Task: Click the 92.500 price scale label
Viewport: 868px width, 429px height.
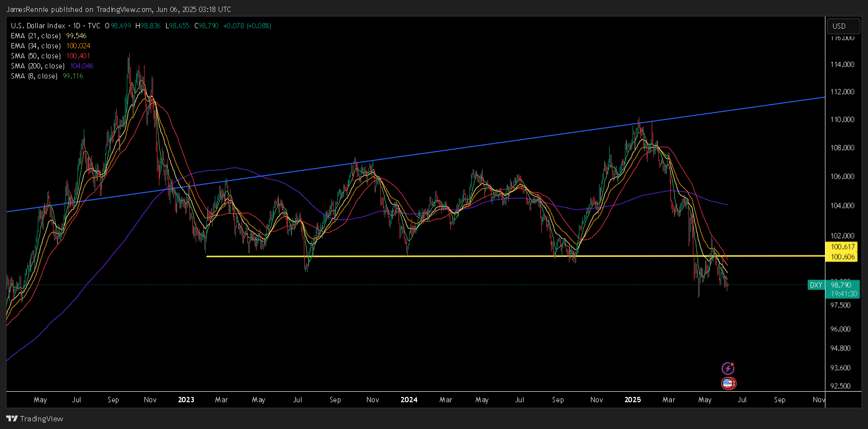Action: coord(841,386)
